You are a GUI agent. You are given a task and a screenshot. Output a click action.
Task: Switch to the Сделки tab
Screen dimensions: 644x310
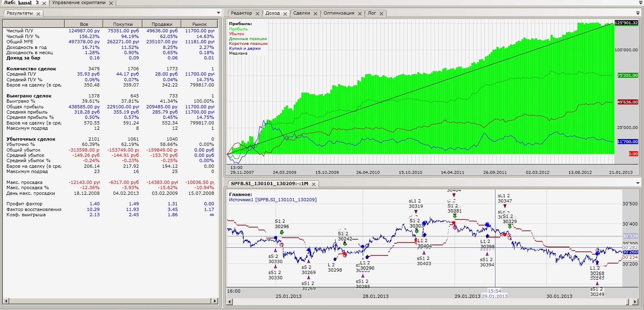301,13
